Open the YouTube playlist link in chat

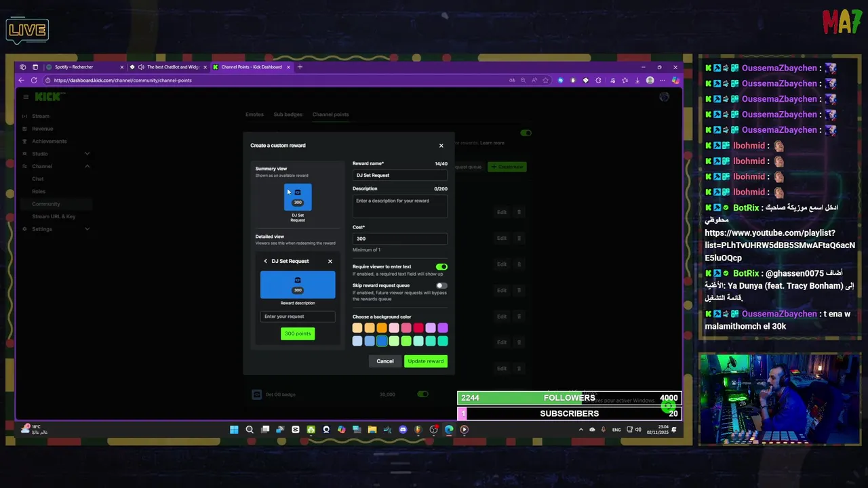click(780, 245)
